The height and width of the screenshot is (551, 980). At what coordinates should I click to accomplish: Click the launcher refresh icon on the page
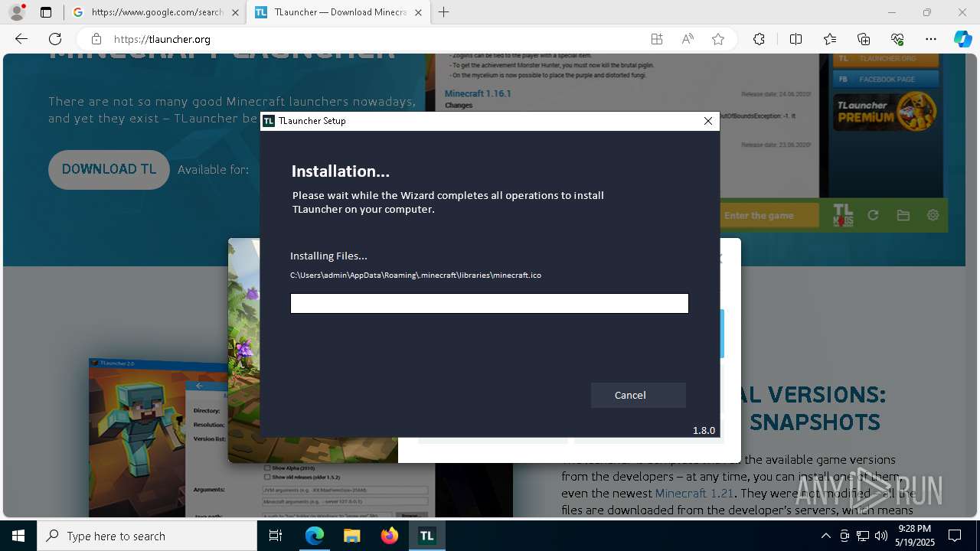(873, 216)
